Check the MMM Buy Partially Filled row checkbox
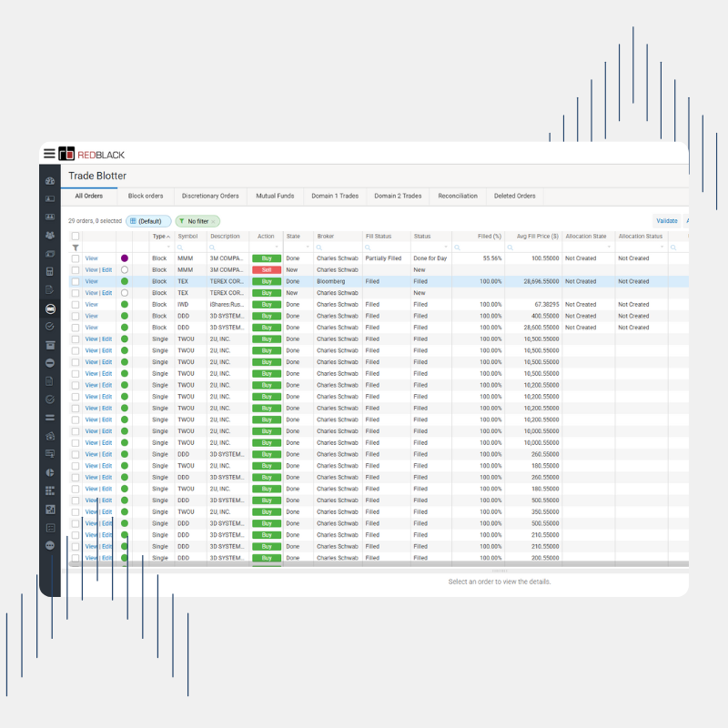This screenshot has height=728, width=728. coord(76,258)
